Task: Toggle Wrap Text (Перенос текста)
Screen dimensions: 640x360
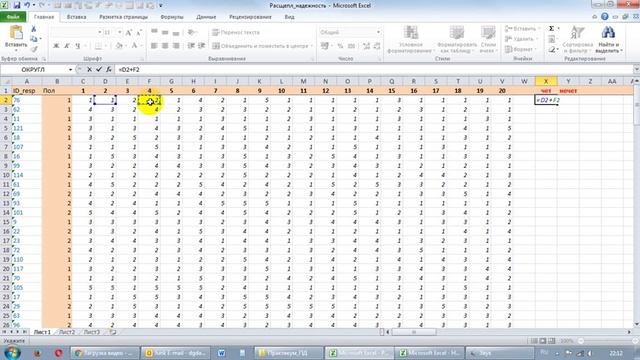Action: (236, 32)
